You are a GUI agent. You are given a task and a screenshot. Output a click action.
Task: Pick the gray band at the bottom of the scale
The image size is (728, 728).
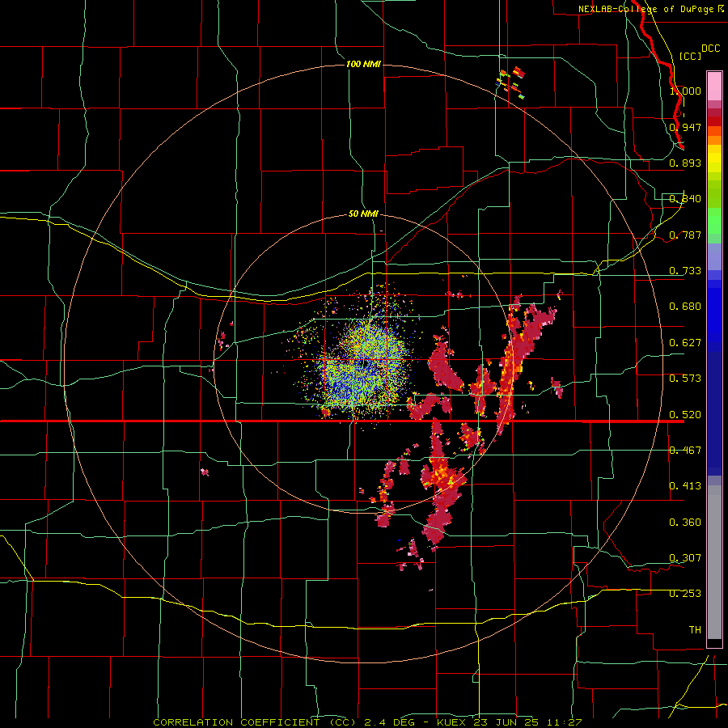click(714, 562)
